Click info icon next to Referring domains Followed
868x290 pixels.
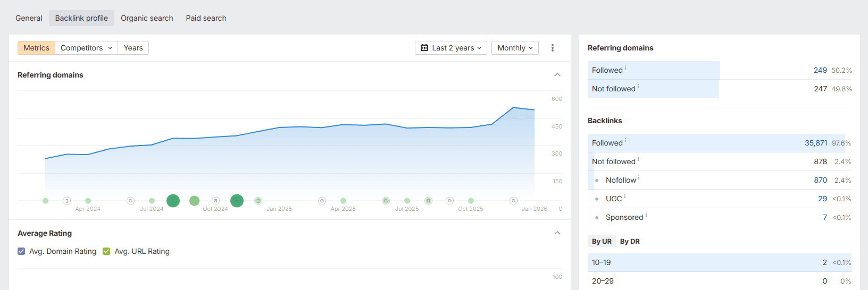pos(625,67)
